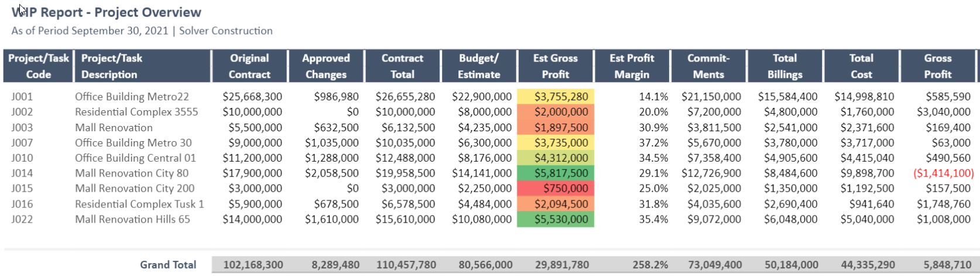Select the Mall Renovation Hills 65 row description

coord(132,219)
